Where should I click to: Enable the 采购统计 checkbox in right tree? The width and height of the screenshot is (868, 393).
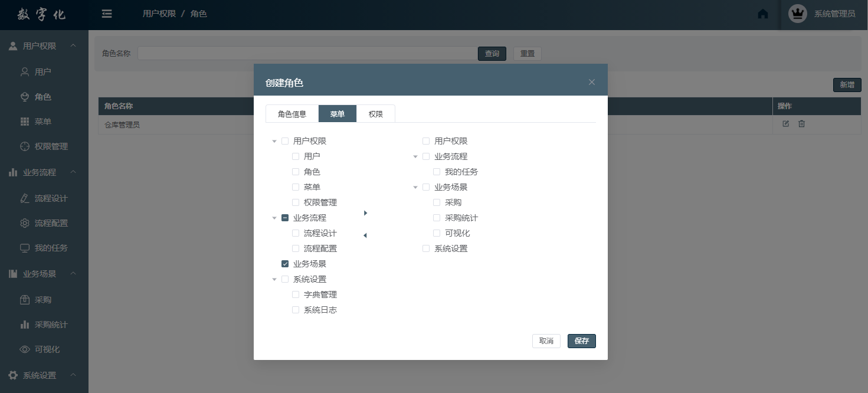coord(437,218)
